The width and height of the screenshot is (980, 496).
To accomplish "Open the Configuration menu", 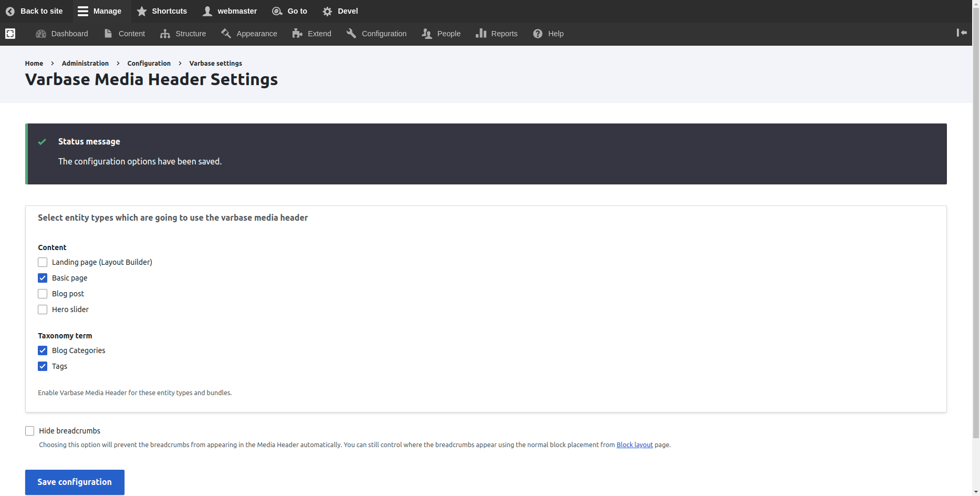I will 377,34.
